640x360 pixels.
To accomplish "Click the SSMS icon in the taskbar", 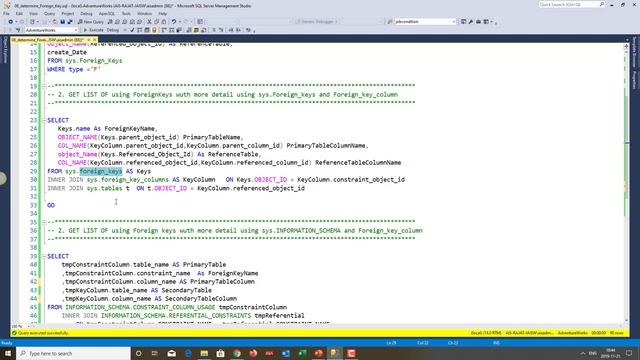I will [x=335, y=353].
